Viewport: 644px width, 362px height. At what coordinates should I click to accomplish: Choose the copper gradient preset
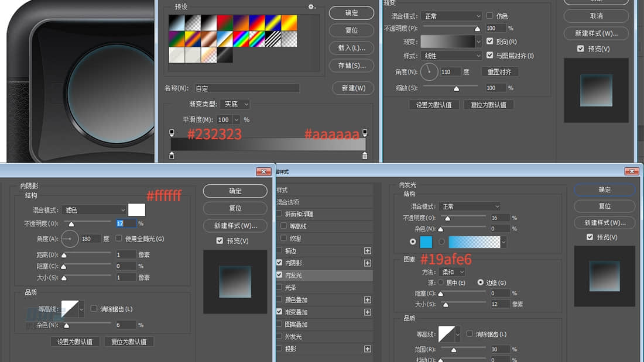tap(208, 39)
